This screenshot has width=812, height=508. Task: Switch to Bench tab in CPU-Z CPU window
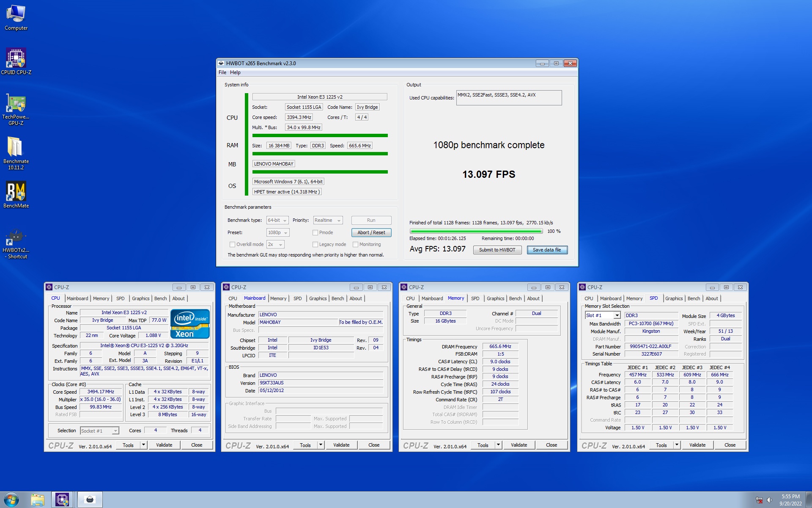click(160, 298)
